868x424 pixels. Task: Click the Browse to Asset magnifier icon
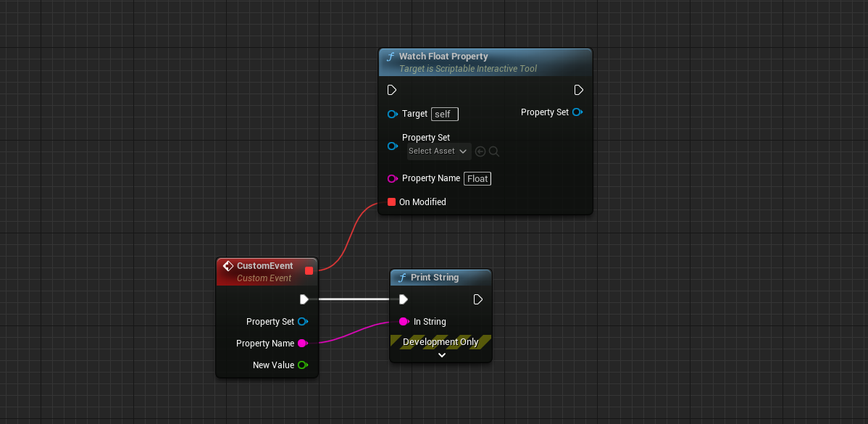tap(493, 151)
